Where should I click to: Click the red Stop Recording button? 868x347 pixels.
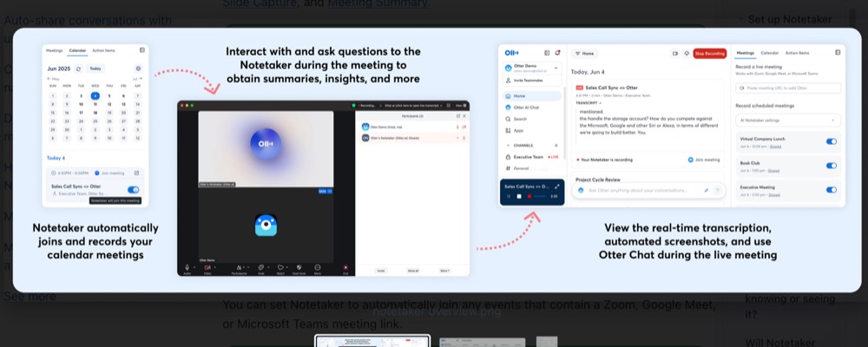710,54
